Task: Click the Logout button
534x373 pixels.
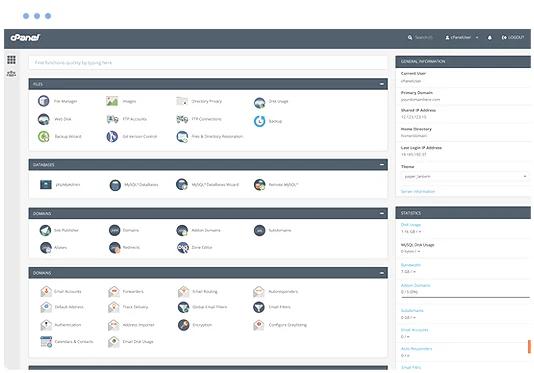Action: pos(513,37)
